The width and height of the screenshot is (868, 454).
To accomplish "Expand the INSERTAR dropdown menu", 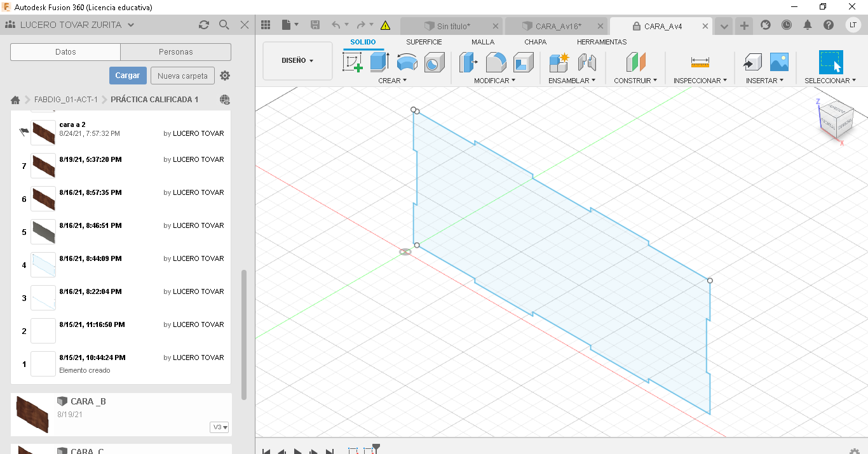I will tap(764, 81).
